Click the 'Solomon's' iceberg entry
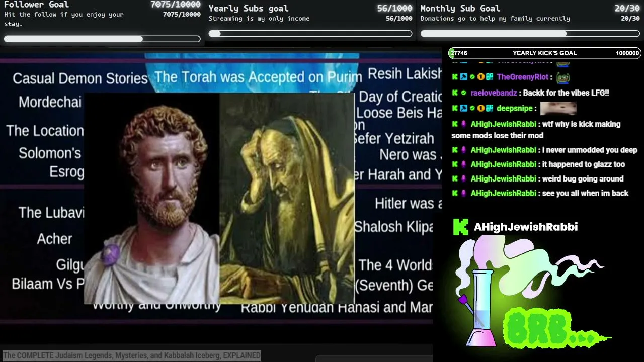This screenshot has width=644, height=362. click(50, 153)
